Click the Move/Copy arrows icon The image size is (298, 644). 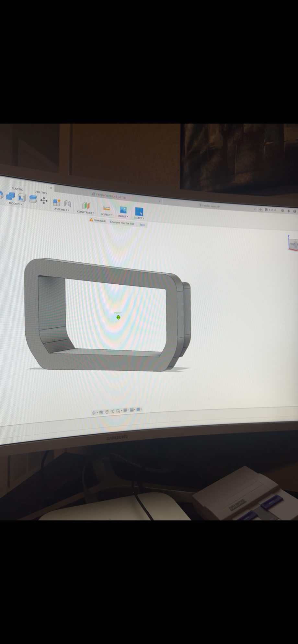44,201
